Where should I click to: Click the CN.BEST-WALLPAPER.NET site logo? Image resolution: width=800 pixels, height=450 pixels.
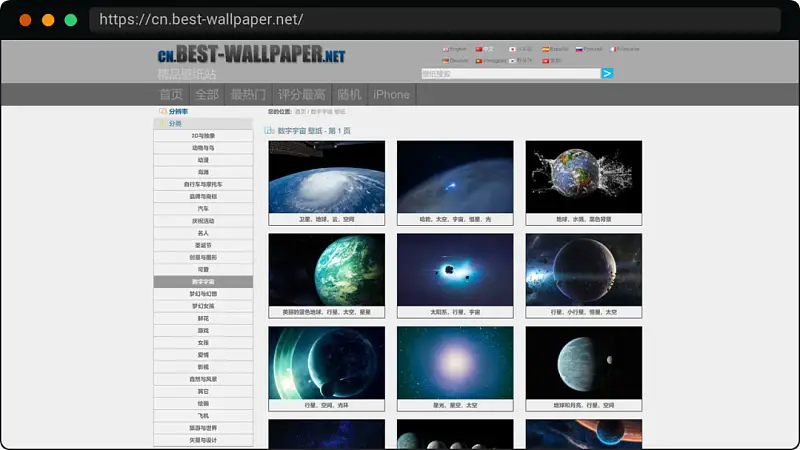pos(252,54)
